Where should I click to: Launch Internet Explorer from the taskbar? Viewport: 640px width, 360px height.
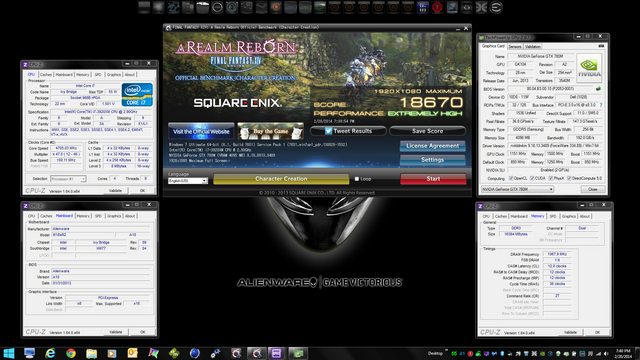point(50,353)
